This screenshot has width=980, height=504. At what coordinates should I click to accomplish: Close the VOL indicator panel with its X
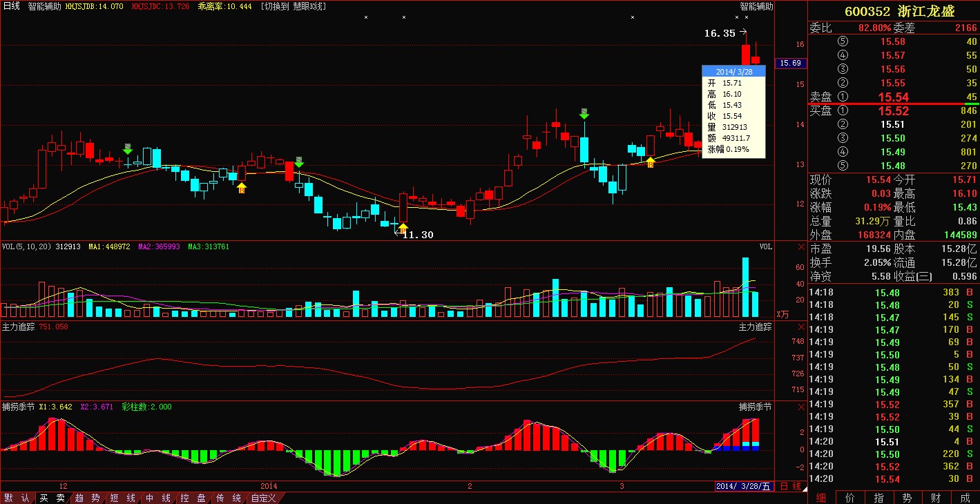801,246
